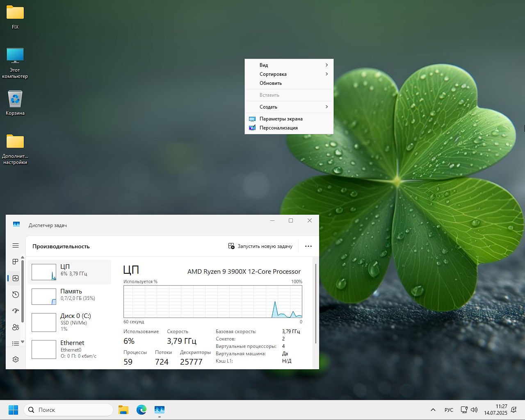Switch to the Users page in sidebar
Viewport: 525px width, 420px height.
(16, 327)
